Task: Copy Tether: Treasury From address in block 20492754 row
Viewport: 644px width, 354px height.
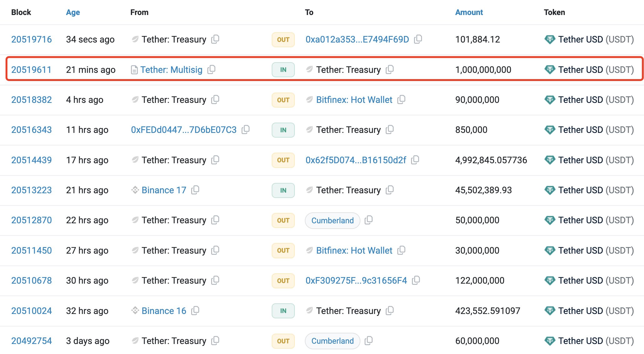Action: point(215,341)
